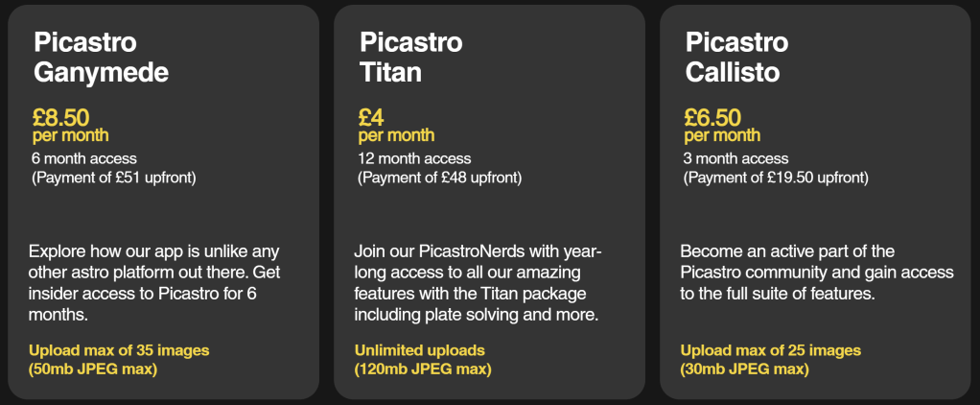The height and width of the screenshot is (405, 980).
Task: Click the 50mb JPEG max label
Action: pos(93,369)
